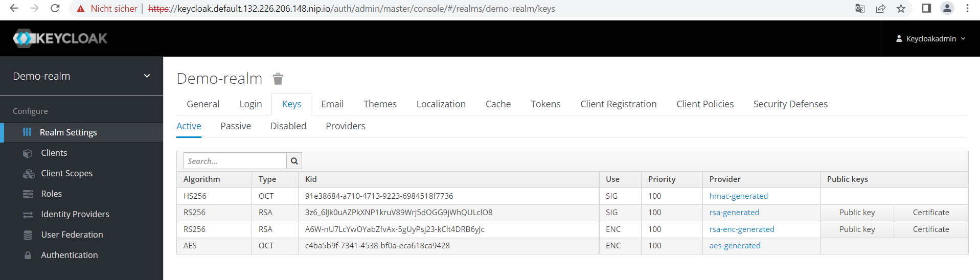980x280 pixels.
Task: Toggle the browser side panel icon
Action: click(x=926, y=9)
